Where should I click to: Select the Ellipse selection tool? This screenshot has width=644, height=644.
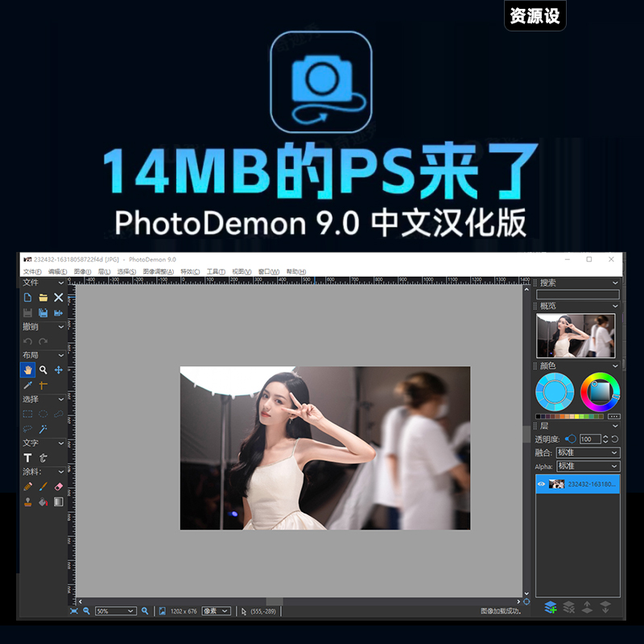point(43,414)
